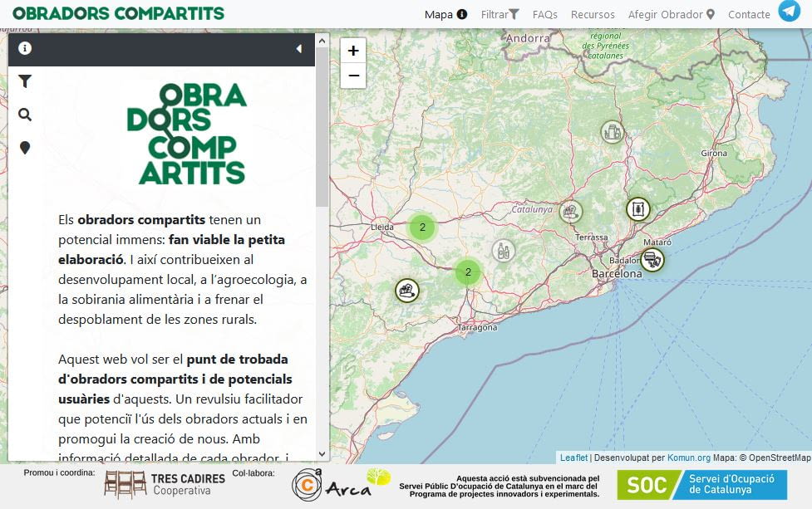Screen dimensions: 812x509
Task: Click the Leaflet attribution link
Action: pos(573,458)
